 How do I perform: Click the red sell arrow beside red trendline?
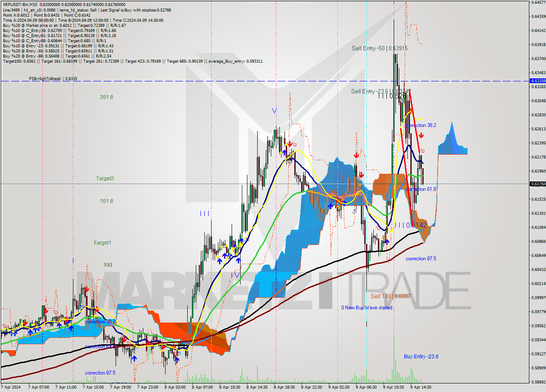coord(421,135)
